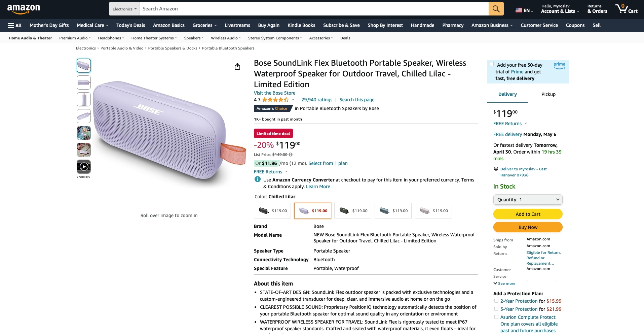644x334 pixels.
Task: Click the orange search magnifier button
Action: tap(496, 9)
